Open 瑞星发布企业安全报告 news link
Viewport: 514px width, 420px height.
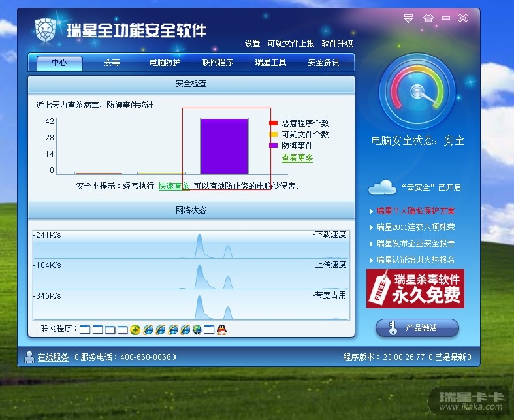pos(415,244)
